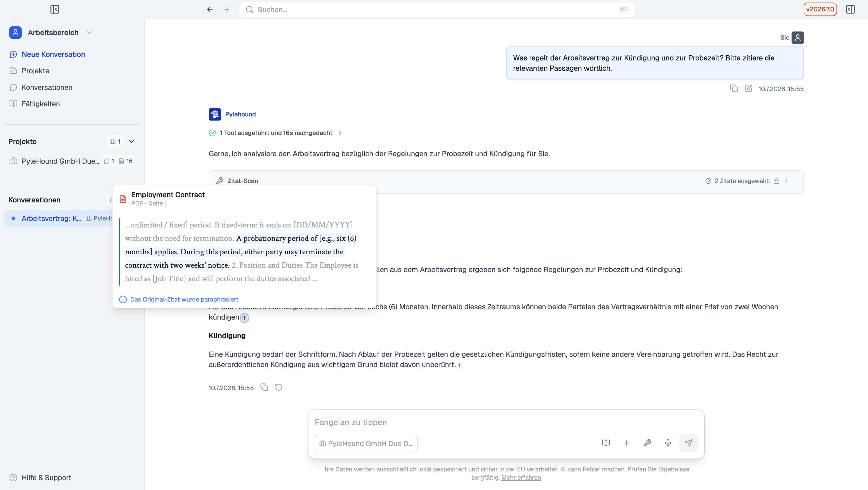Toggle the right side panel icon
This screenshot has width=868, height=490.
850,9
